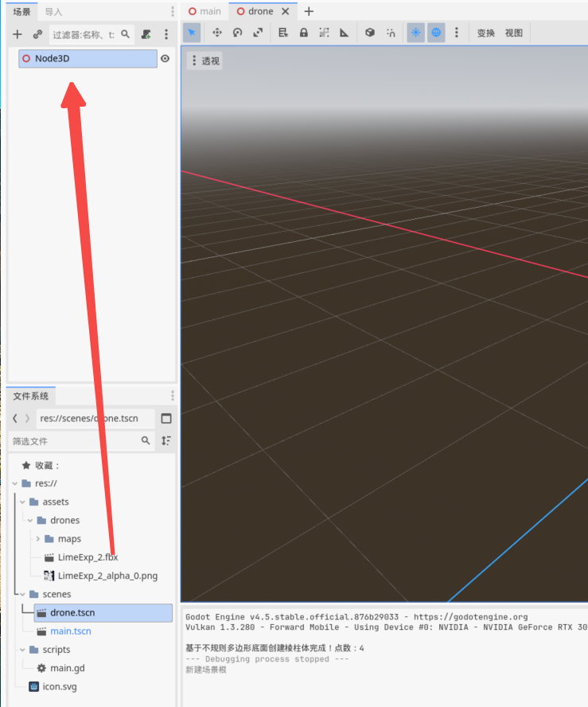
Task: Select the Move mode tool
Action: coord(216,33)
